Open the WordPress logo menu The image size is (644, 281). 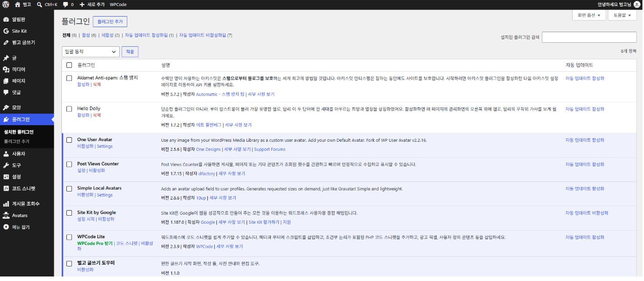6,4
